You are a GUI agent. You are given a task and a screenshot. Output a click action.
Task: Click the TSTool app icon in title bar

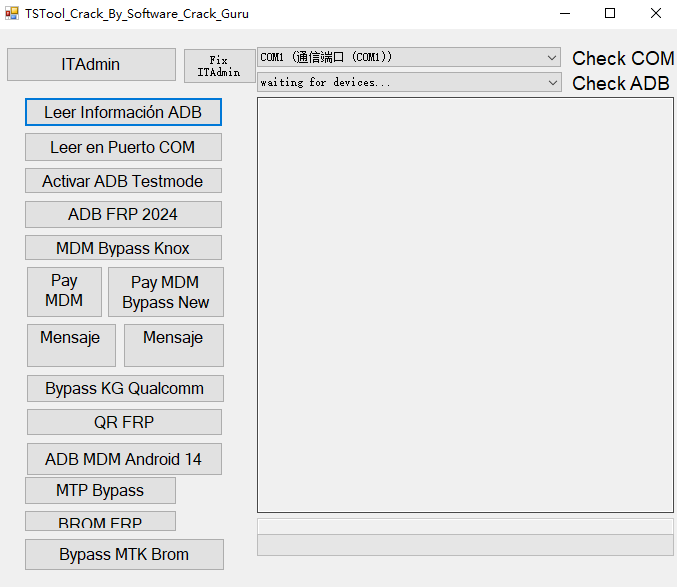pyautogui.click(x=12, y=13)
